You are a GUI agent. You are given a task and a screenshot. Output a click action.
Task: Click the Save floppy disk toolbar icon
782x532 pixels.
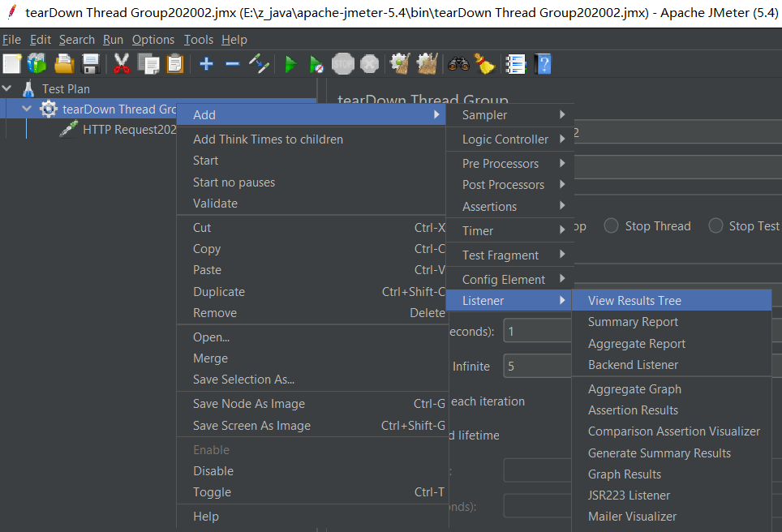91,64
